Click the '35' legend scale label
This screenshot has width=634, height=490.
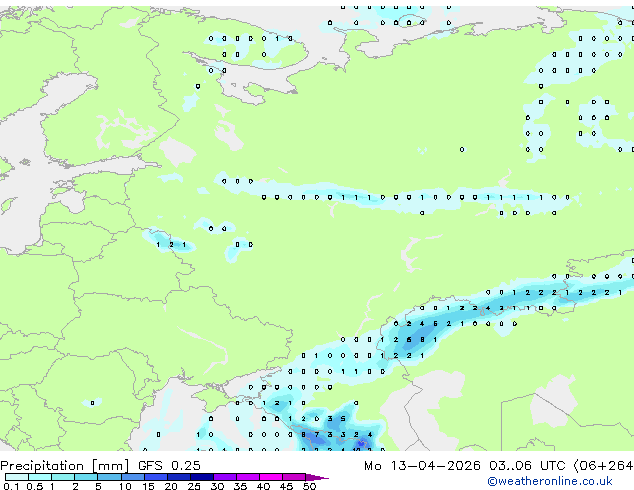[x=240, y=486]
